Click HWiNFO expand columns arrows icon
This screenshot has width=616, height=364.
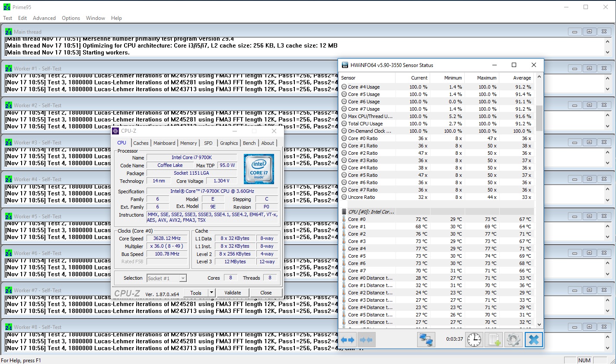[348, 340]
